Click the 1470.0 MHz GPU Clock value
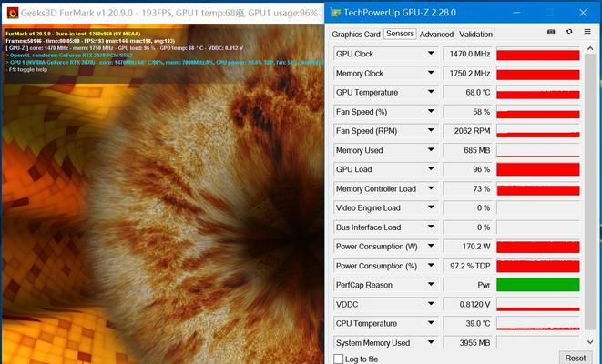602x364 pixels. click(467, 54)
